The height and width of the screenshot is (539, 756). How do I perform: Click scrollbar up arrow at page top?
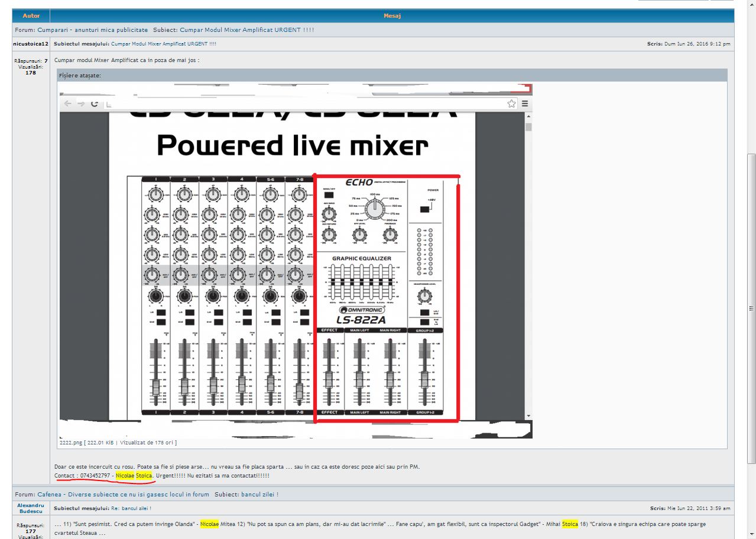(752, 3)
